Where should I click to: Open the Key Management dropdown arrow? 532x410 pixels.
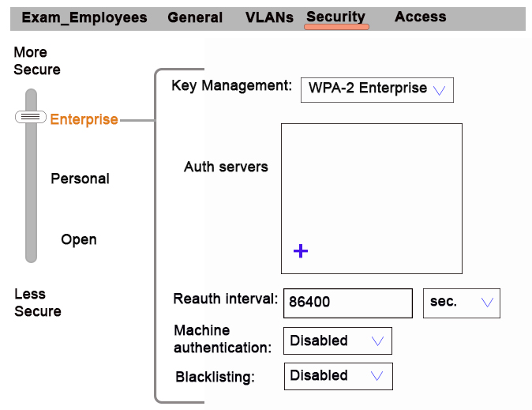[x=439, y=90]
